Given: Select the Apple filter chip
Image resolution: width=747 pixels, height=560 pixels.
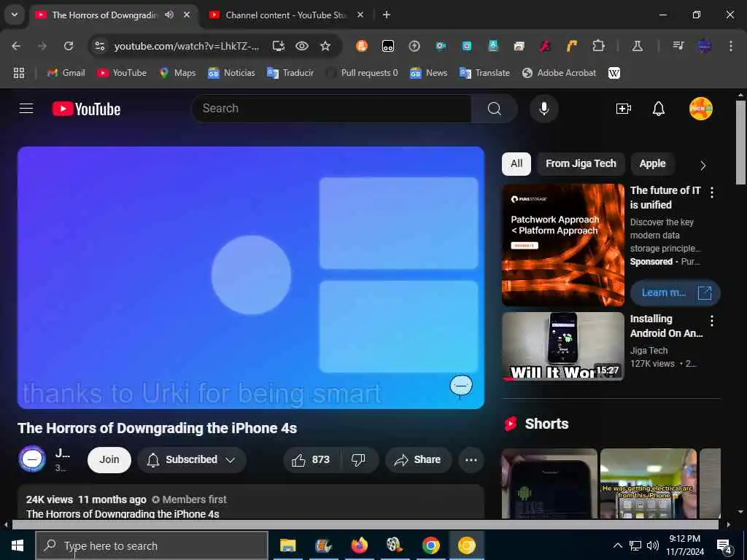Looking at the screenshot, I should [652, 164].
